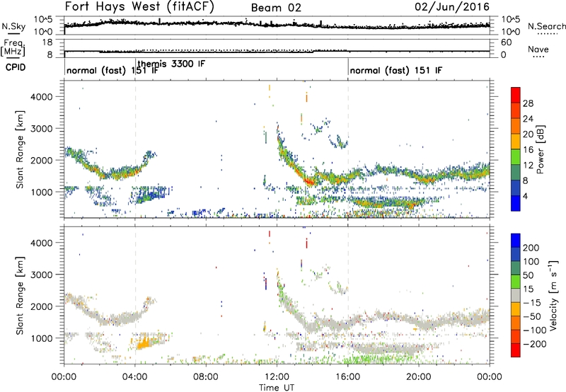
Task: Click the '12:00' time axis label
Action: (277, 377)
